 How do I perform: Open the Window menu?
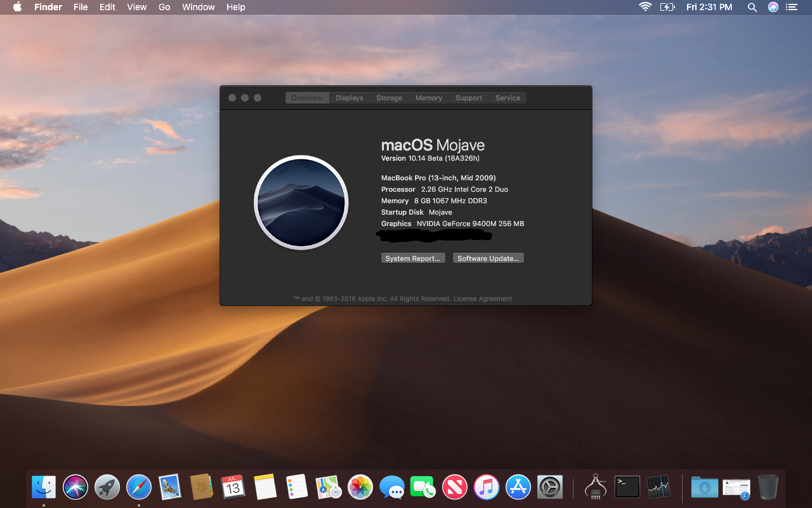pyautogui.click(x=199, y=7)
